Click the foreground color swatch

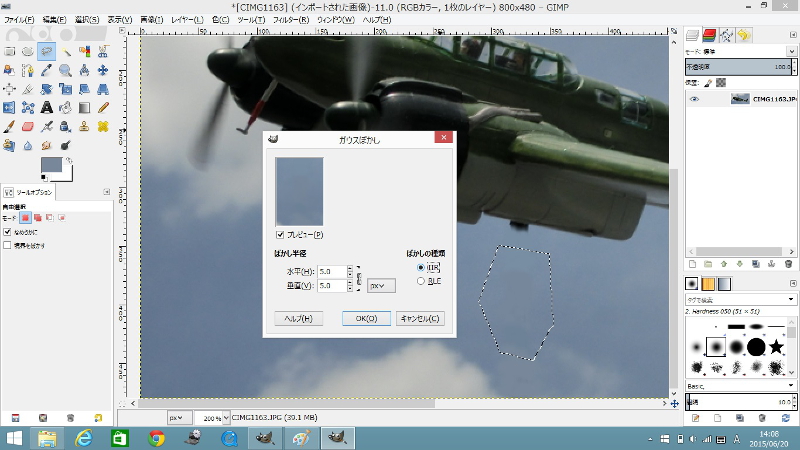pos(51,164)
